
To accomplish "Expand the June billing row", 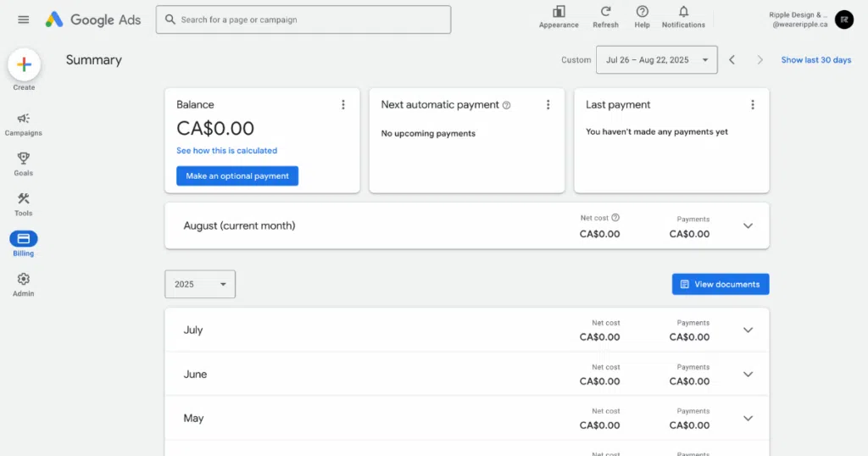I will (748, 375).
